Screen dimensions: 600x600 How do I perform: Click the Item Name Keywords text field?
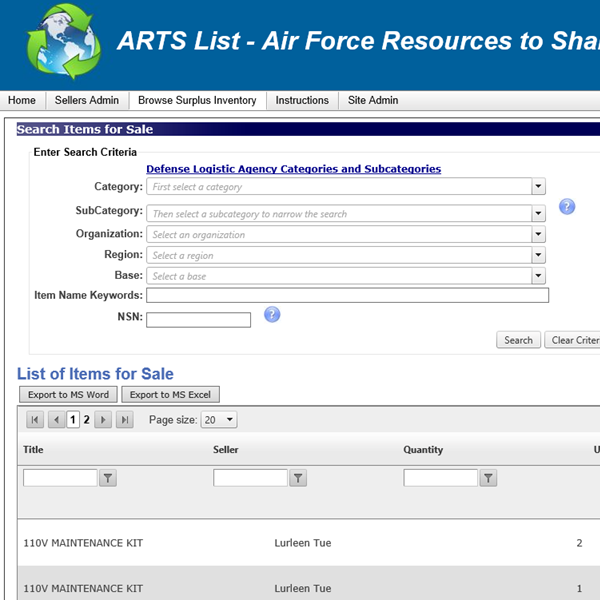(x=347, y=296)
